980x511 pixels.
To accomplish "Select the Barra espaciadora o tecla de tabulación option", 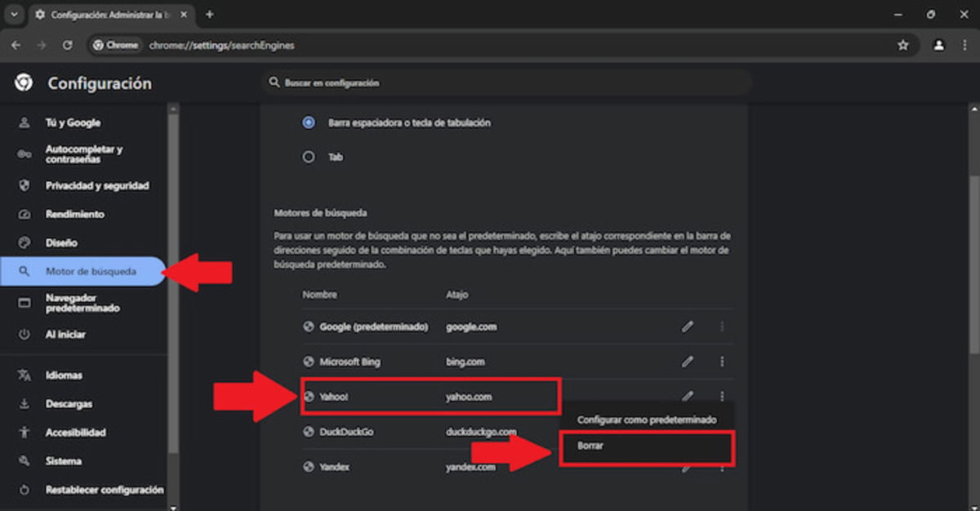I will pos(309,122).
